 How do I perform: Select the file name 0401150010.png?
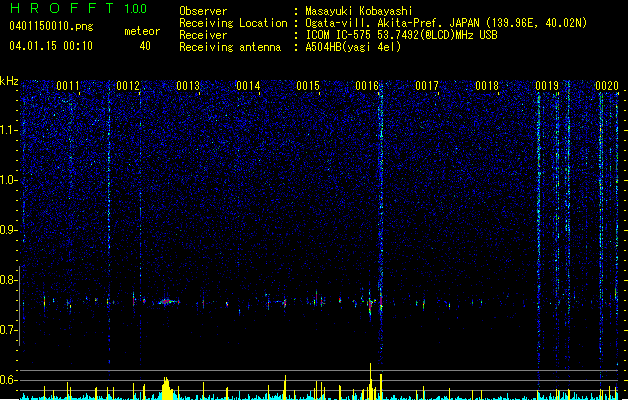tap(51, 26)
